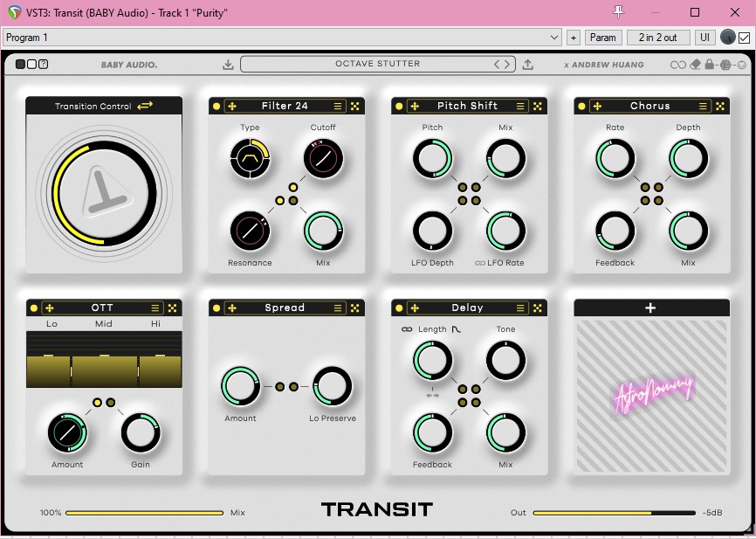Open the OCTAVE STUTTER preset browser

pos(377,64)
